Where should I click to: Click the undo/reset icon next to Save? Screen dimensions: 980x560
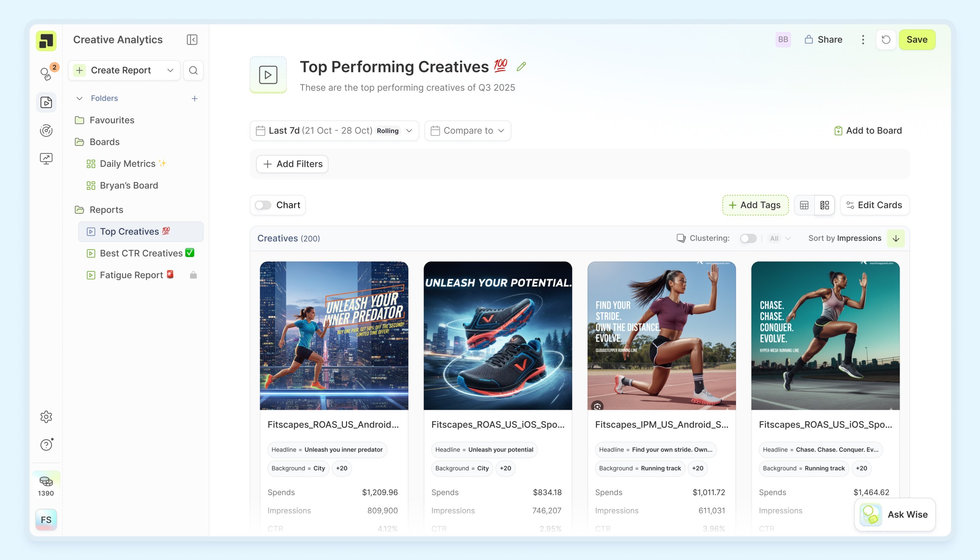886,40
